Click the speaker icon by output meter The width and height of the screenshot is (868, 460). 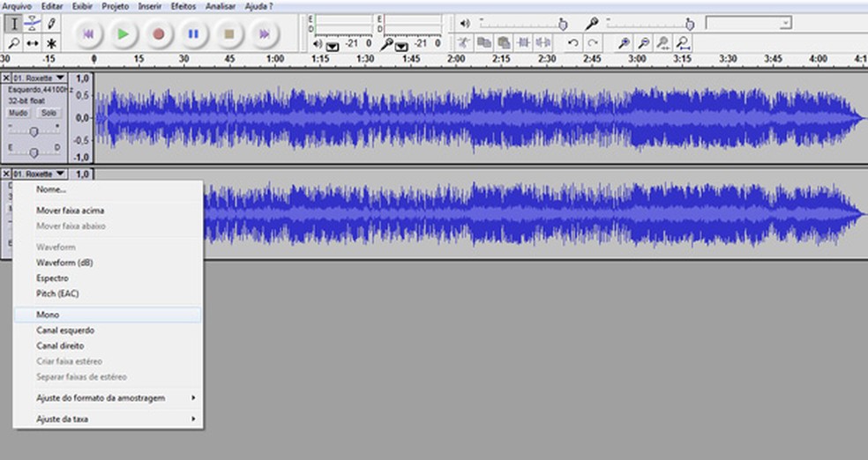pyautogui.click(x=318, y=44)
